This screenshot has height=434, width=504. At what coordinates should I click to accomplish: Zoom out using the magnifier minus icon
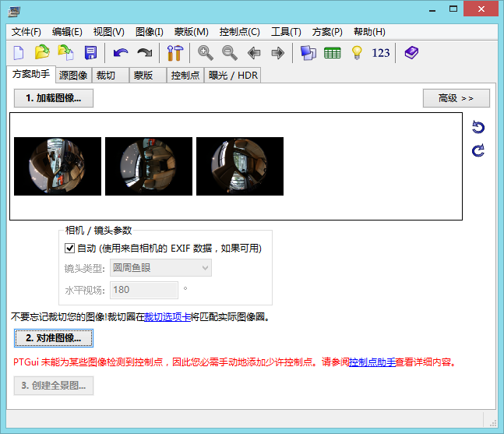click(230, 53)
